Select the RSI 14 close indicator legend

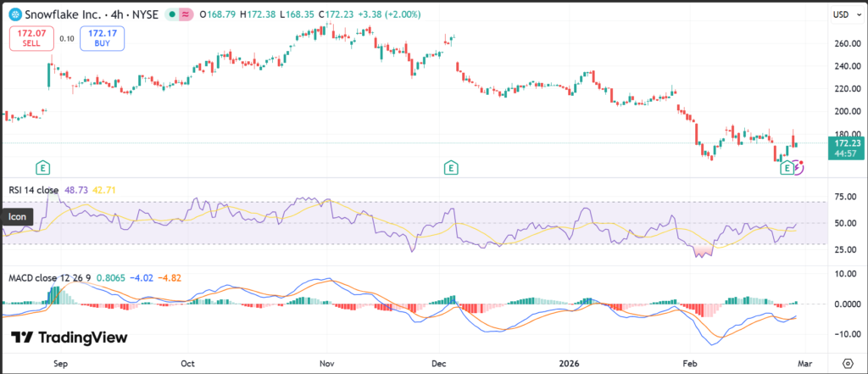[36, 190]
